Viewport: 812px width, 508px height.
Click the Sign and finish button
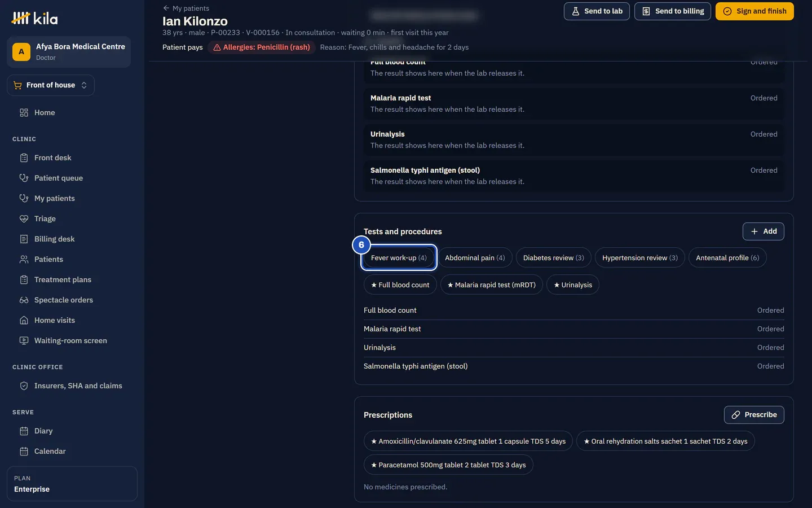point(754,11)
